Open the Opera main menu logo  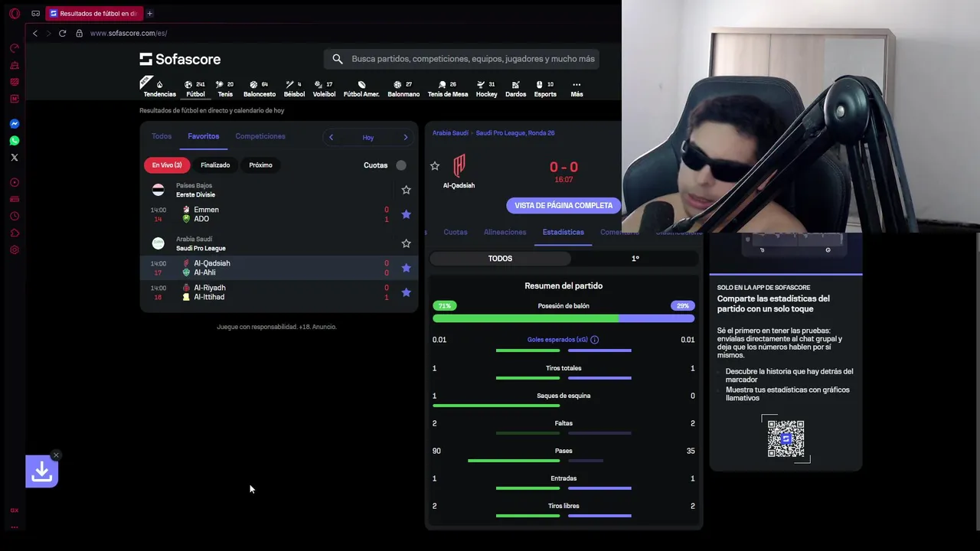pos(15,13)
